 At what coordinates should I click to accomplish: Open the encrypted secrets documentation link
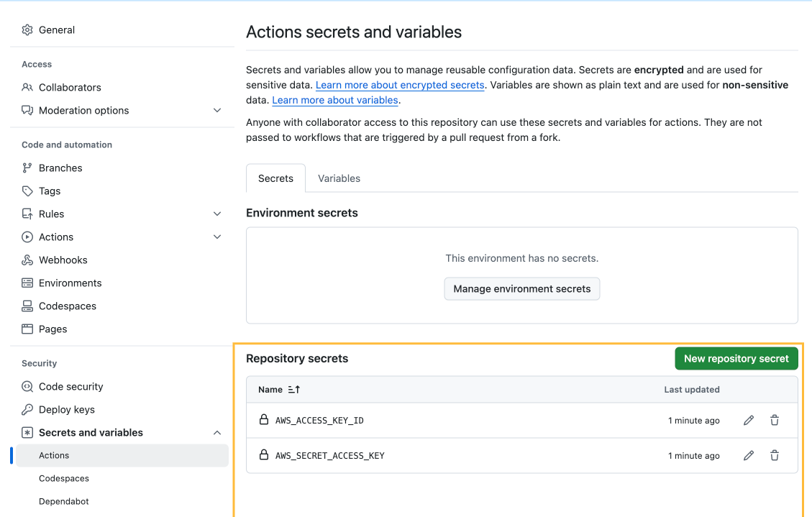(x=399, y=85)
